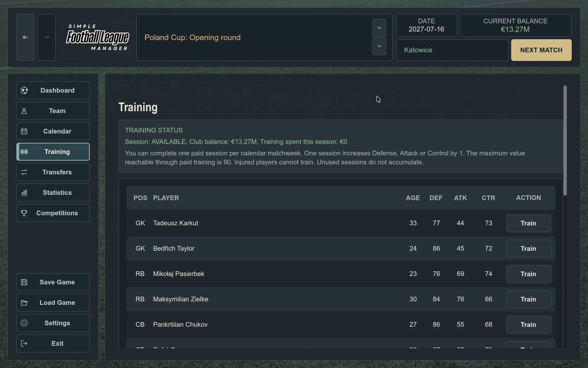Viewport: 588px width, 368px height.
Task: Click the folder Load Game icon
Action: (24, 303)
